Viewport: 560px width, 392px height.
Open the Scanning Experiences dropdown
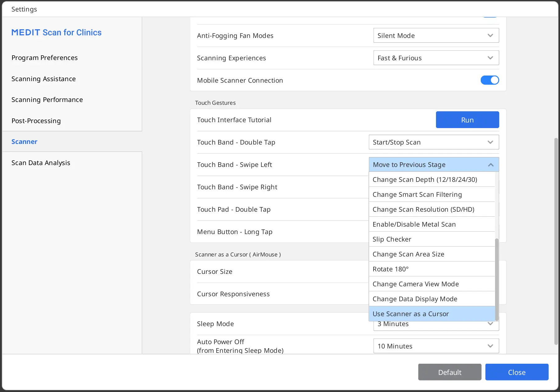point(436,58)
